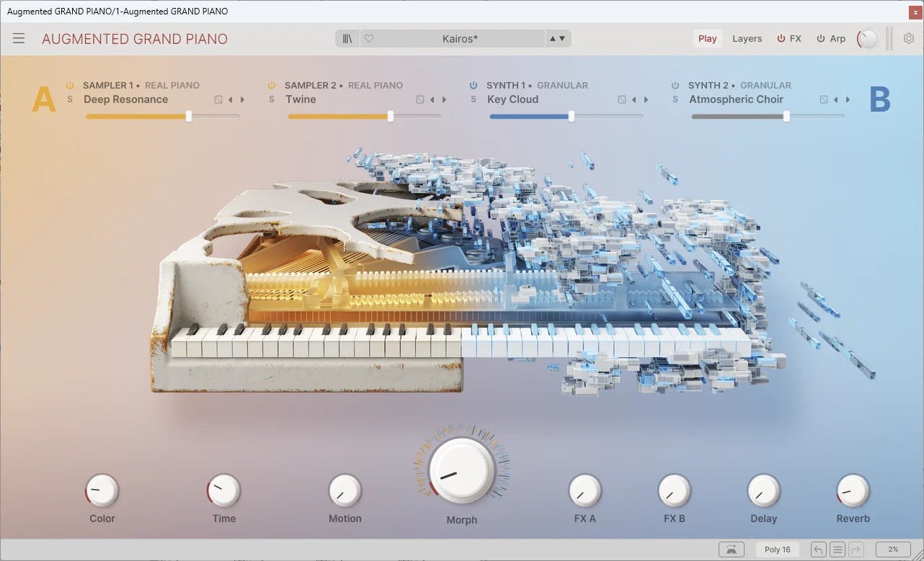
Task: Switch to the Layers view
Action: coord(747,39)
